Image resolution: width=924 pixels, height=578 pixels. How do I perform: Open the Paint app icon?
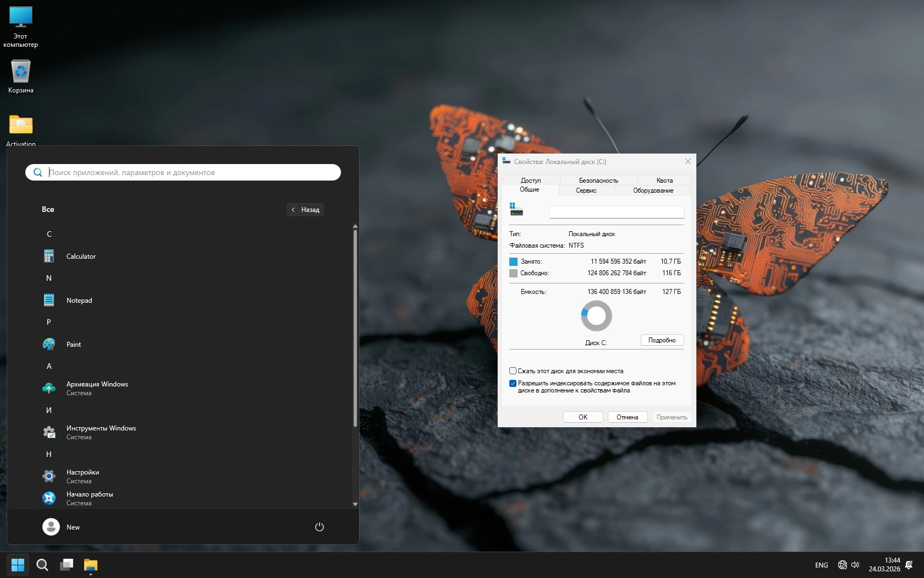tap(49, 344)
